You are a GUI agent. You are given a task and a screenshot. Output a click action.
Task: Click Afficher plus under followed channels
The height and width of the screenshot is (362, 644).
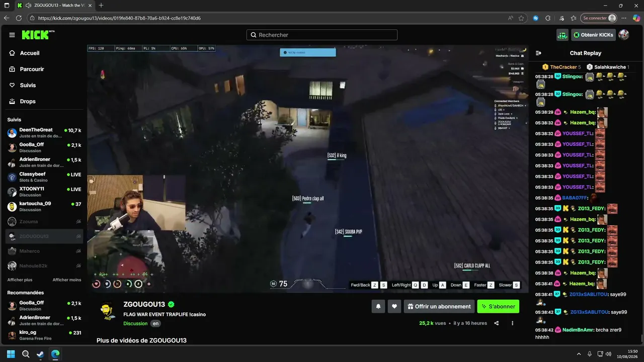tap(20, 280)
